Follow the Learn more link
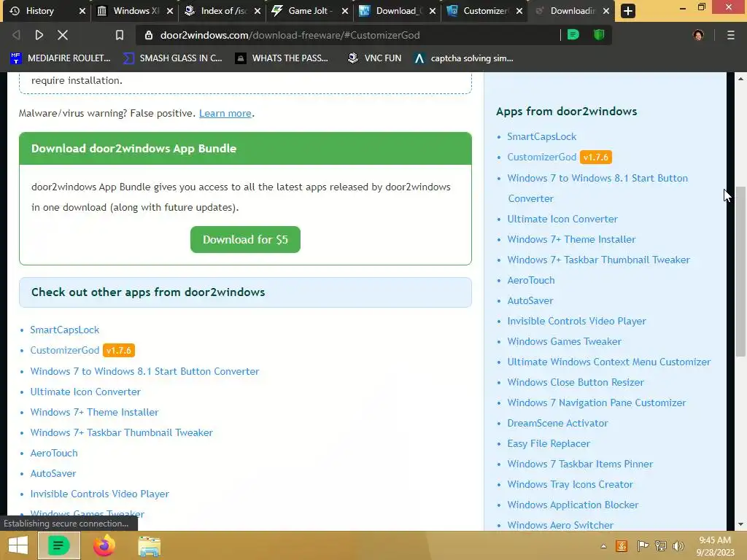 coord(225,113)
